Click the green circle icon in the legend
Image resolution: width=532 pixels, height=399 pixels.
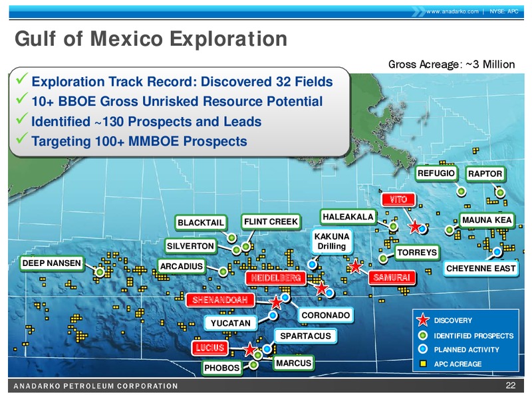pos(423,336)
